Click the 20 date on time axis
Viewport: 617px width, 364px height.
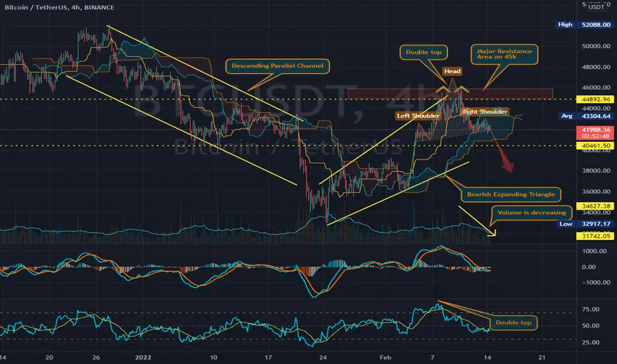pyautogui.click(x=49, y=357)
